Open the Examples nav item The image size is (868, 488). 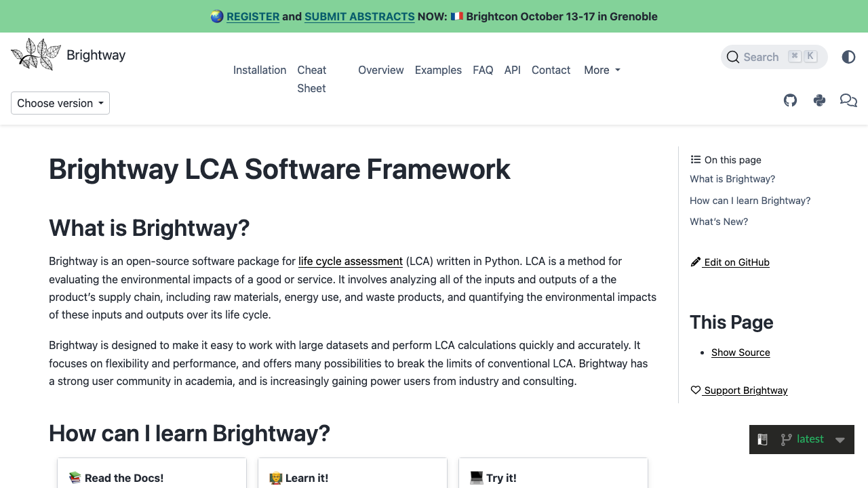coord(438,70)
